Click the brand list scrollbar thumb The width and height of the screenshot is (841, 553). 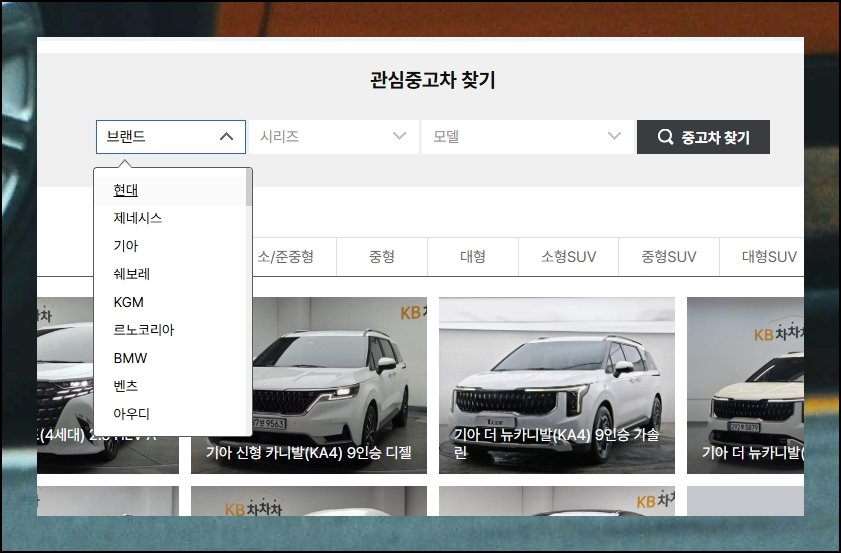pos(249,188)
